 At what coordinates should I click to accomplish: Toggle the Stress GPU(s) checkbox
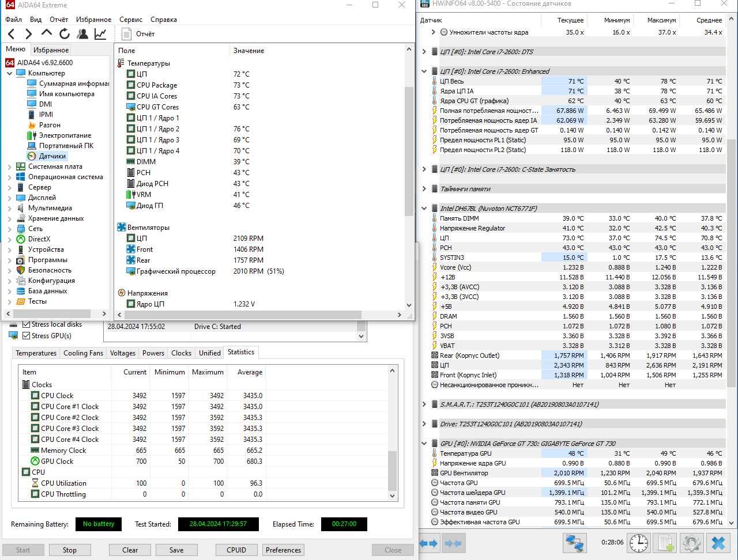point(26,335)
